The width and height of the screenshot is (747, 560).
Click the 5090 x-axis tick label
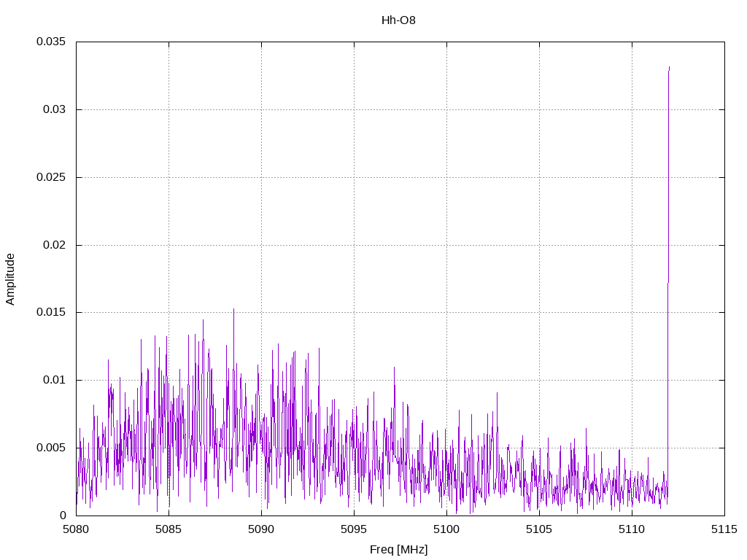(x=261, y=529)
